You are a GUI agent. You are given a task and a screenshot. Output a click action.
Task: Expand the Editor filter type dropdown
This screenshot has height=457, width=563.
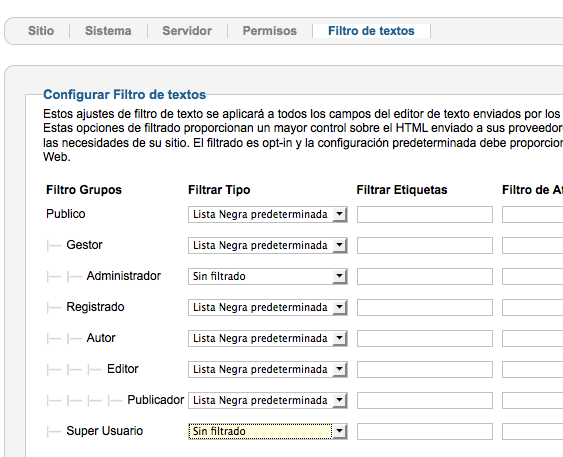click(x=267, y=369)
